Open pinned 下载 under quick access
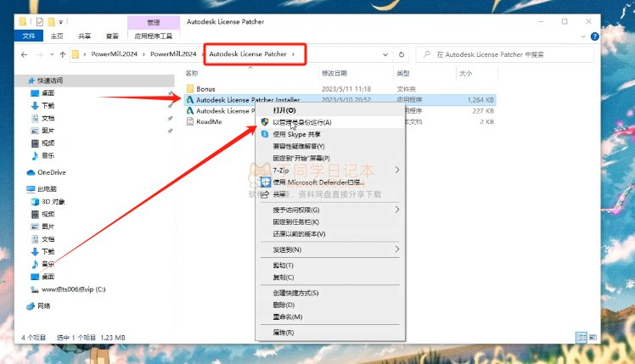Image resolution: width=635 pixels, height=364 pixels. pos(48,106)
